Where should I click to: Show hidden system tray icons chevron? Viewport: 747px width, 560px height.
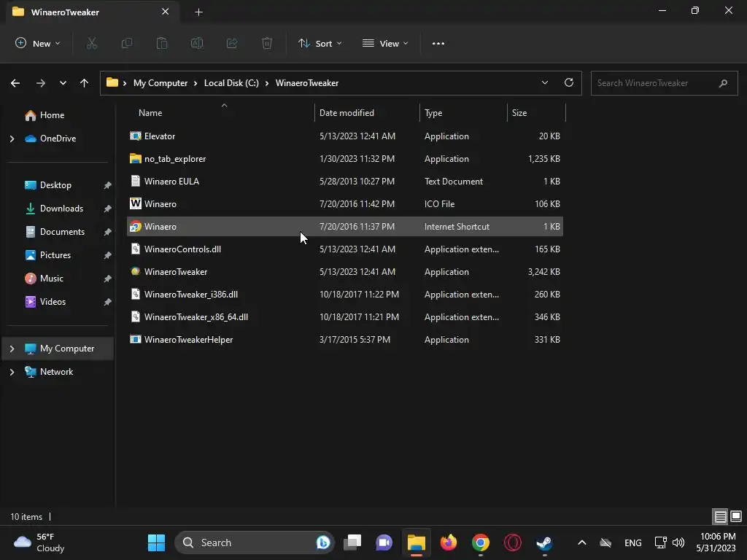pyautogui.click(x=581, y=542)
